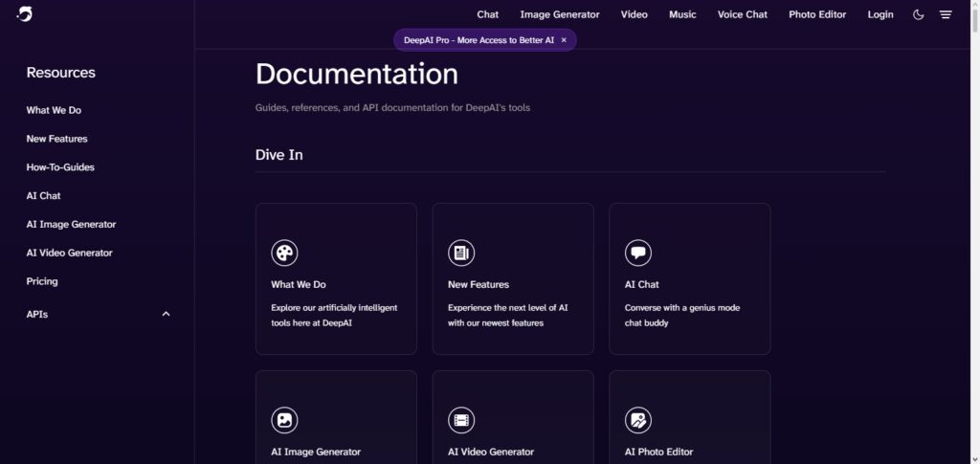Click the AI Video Generator card title
The image size is (980, 464).
click(491, 452)
